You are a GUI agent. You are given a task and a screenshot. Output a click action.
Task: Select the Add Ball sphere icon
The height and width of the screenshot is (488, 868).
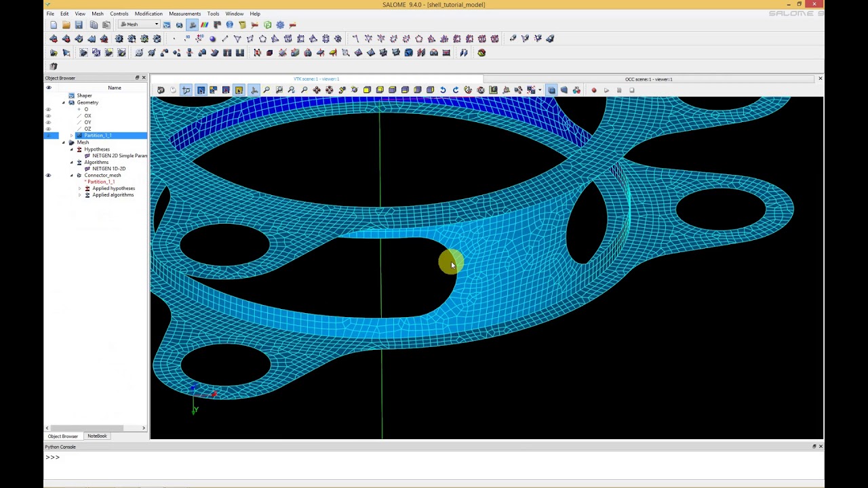pos(212,39)
